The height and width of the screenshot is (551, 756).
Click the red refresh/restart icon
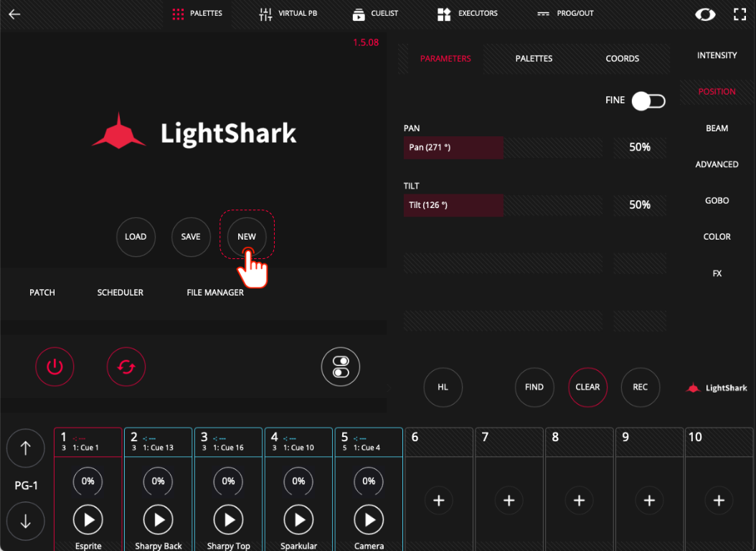pyautogui.click(x=126, y=367)
